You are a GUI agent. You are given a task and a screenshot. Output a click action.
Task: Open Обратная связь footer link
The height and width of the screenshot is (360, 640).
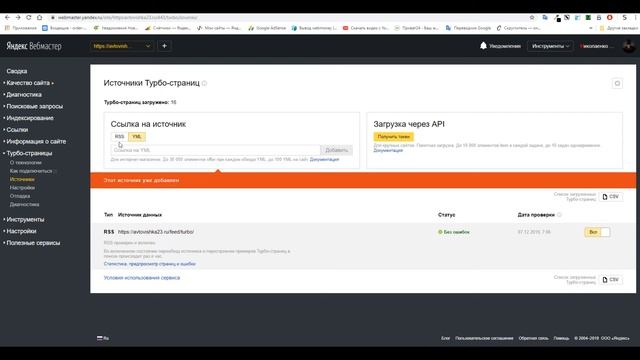(x=533, y=338)
